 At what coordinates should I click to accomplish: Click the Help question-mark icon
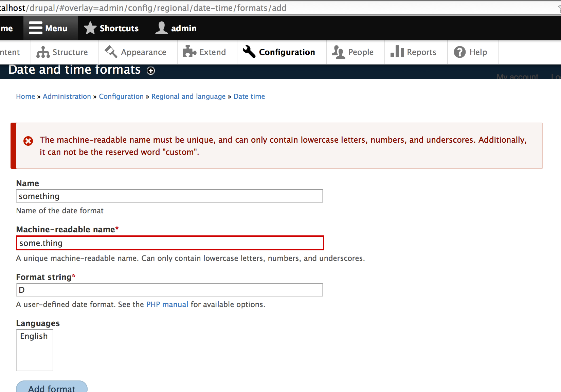(459, 52)
